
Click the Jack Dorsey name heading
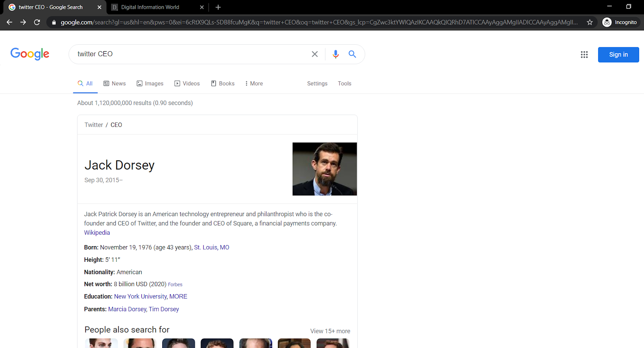click(120, 165)
